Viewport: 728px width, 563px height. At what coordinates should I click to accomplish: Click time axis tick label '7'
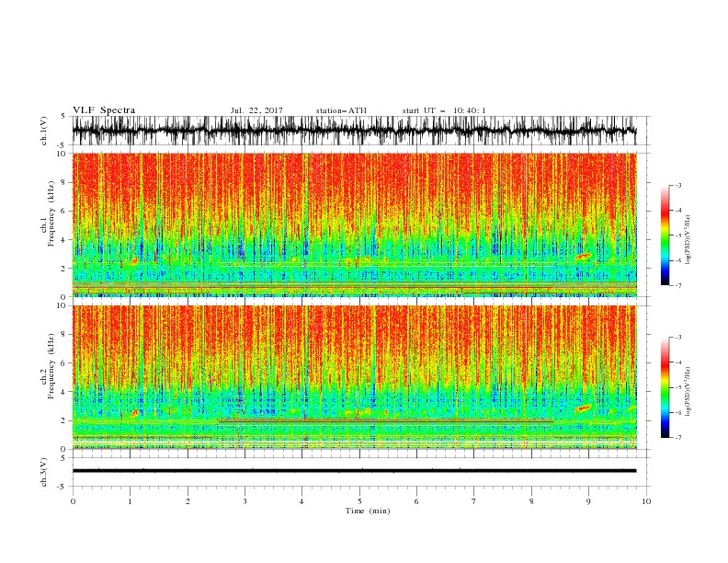474,501
